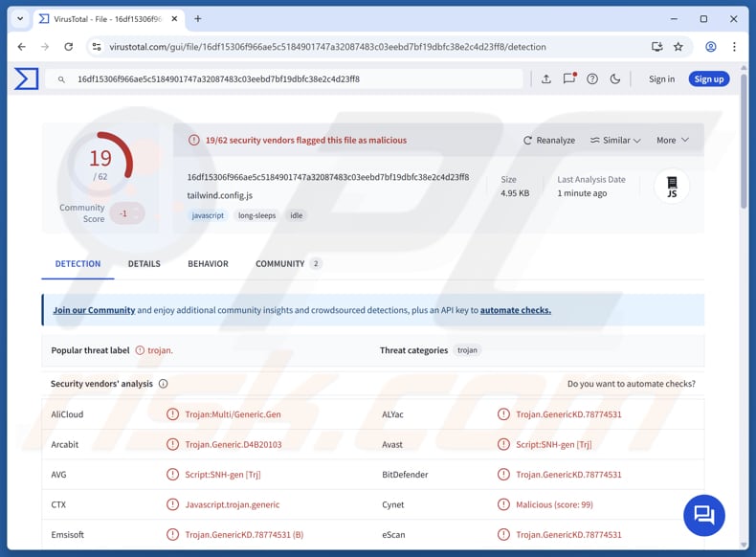Open the help question mark icon
This screenshot has height=557, width=756.
[592, 79]
